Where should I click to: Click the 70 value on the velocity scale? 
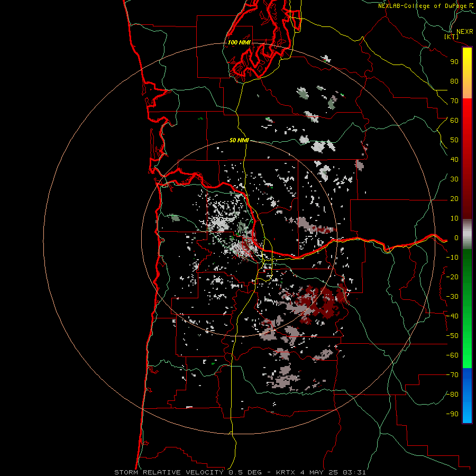tap(454, 101)
